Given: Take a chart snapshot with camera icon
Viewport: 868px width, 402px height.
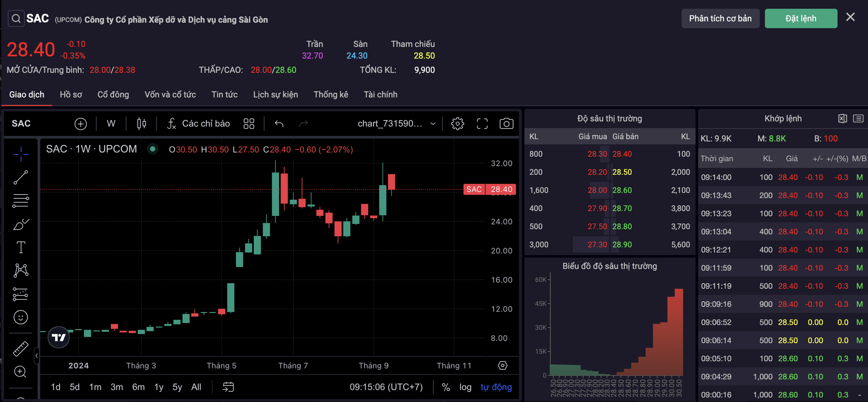Looking at the screenshot, I should pos(506,124).
